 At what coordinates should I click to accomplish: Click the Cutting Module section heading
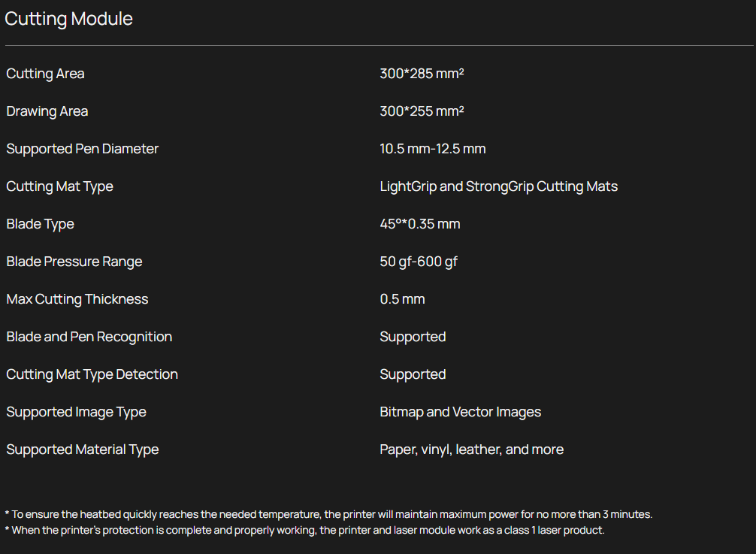coord(68,19)
